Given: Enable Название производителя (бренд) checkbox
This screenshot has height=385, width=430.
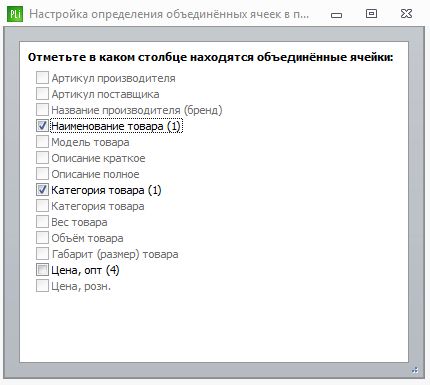Looking at the screenshot, I should pyautogui.click(x=42, y=110).
